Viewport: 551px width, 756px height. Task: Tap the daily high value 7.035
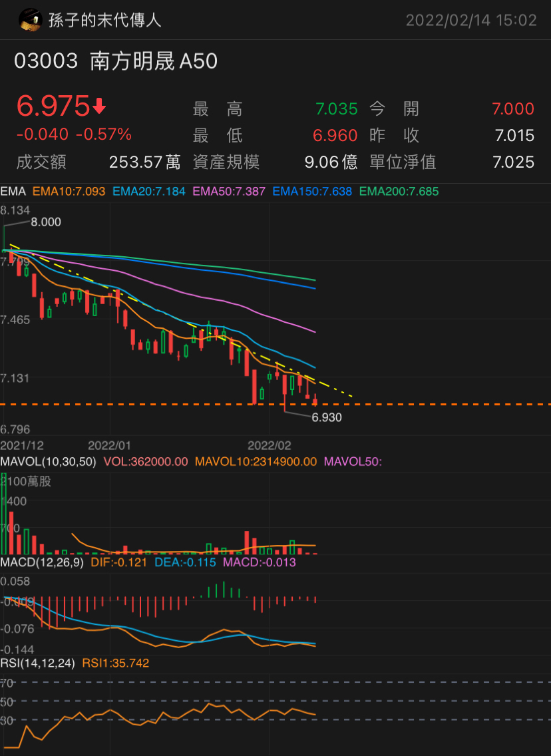(337, 109)
